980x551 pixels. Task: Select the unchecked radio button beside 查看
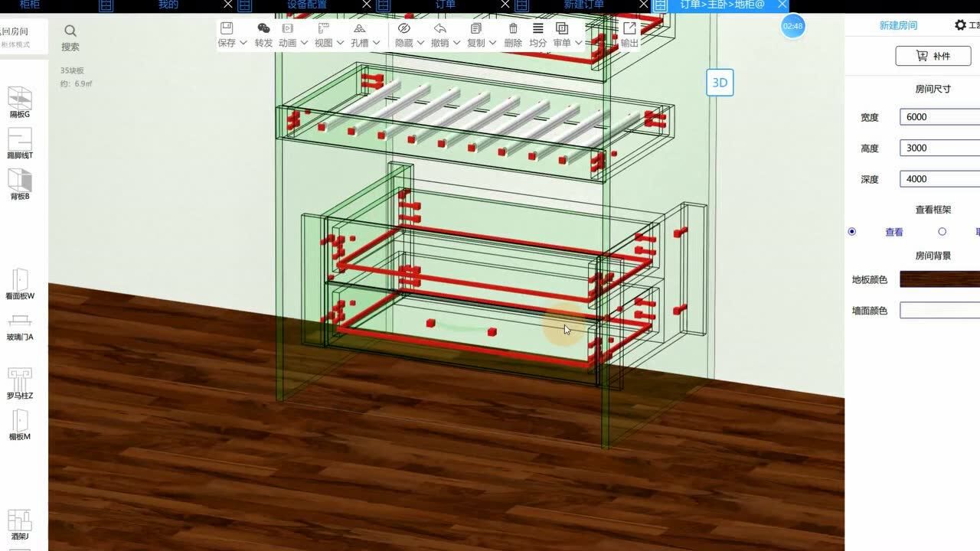click(x=942, y=232)
